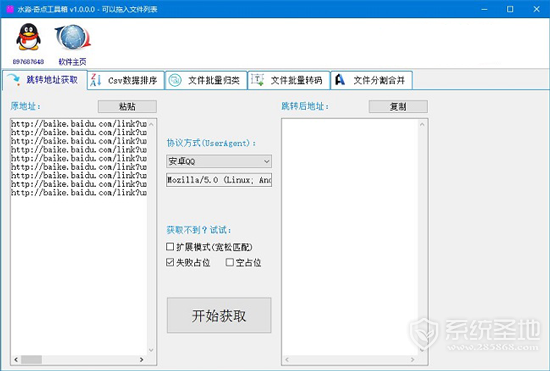Click the source list scroll down arrow
550x371 pixels.
[151, 350]
